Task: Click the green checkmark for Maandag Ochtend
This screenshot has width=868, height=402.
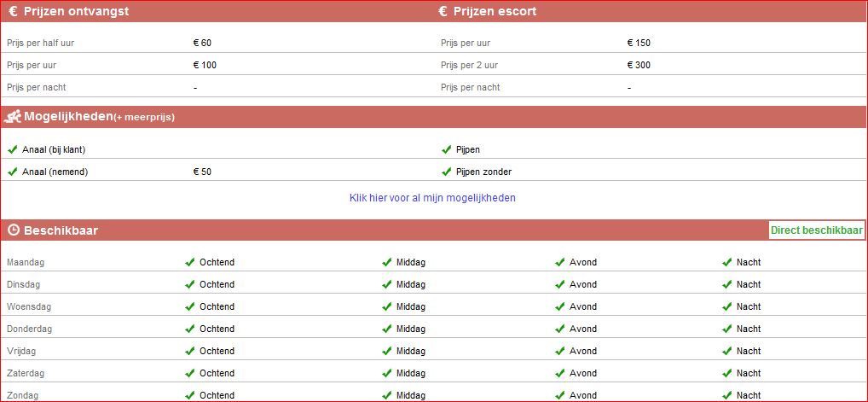Action: click(x=190, y=262)
